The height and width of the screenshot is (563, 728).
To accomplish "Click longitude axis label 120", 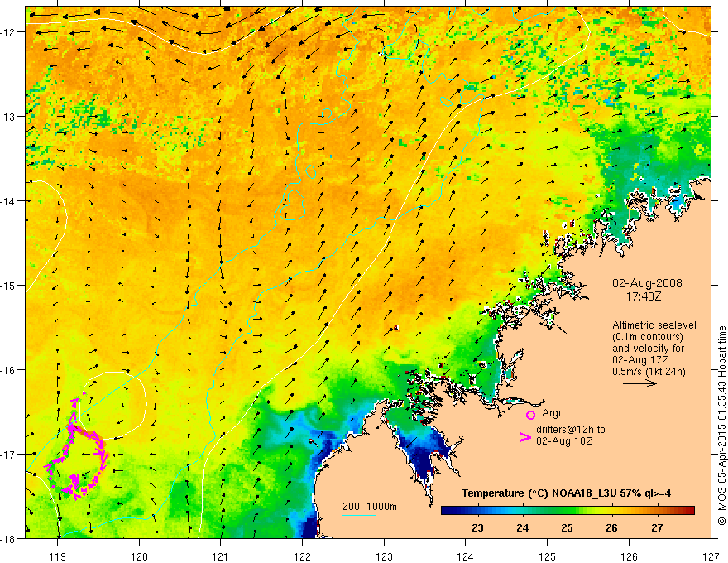I will (x=139, y=556).
